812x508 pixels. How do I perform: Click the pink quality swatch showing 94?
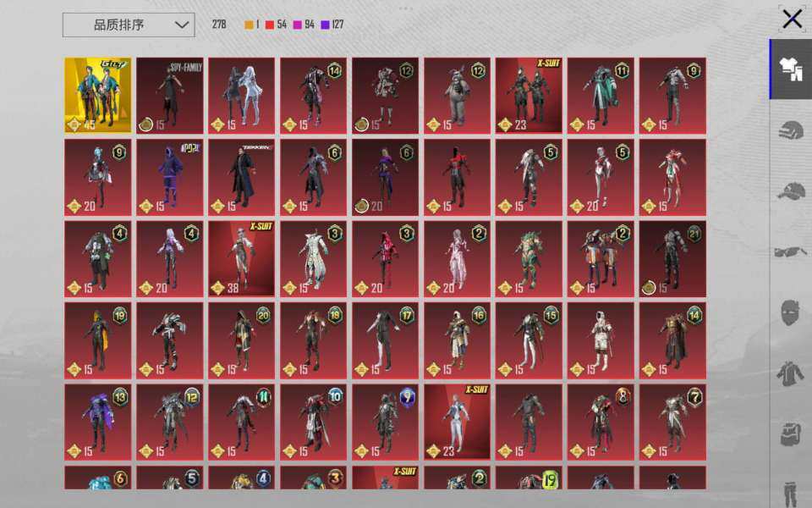pyautogui.click(x=298, y=25)
